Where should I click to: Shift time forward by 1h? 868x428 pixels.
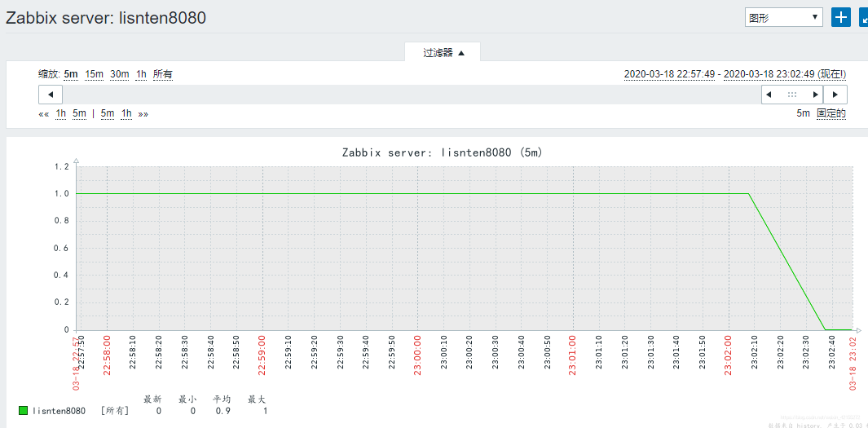click(127, 113)
